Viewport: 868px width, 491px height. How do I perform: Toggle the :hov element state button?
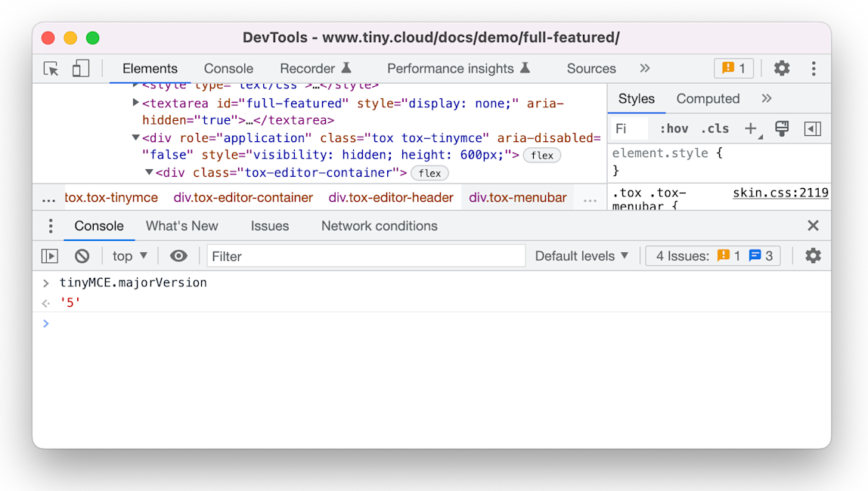pyautogui.click(x=674, y=129)
